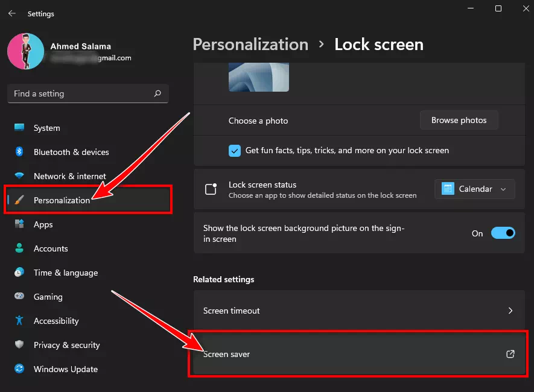The width and height of the screenshot is (534, 392).
Task: Maximize the Settings window
Action: coord(498,8)
